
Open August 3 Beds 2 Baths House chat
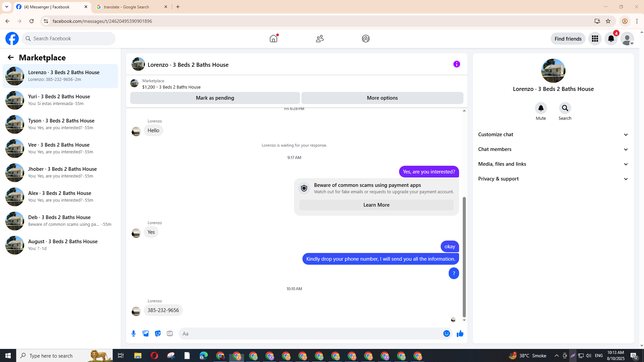click(60, 245)
